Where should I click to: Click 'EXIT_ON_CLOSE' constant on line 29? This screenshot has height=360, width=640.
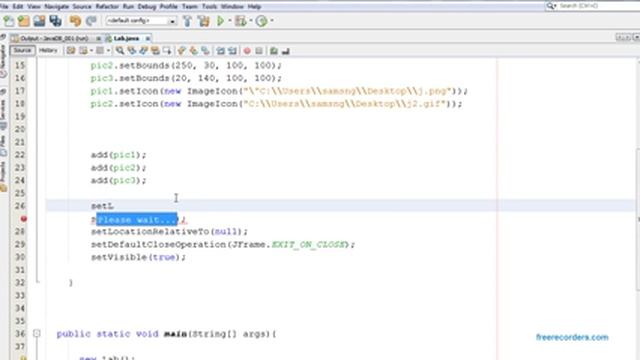pos(308,244)
